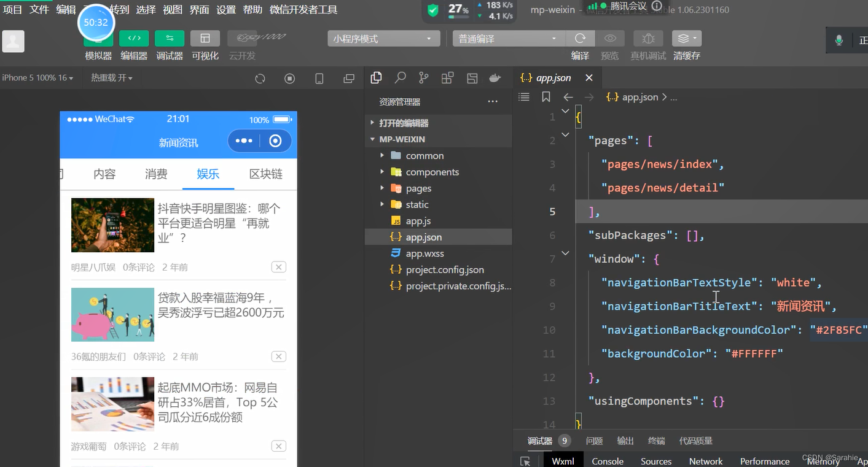Click the preview eye icon

tap(610, 39)
